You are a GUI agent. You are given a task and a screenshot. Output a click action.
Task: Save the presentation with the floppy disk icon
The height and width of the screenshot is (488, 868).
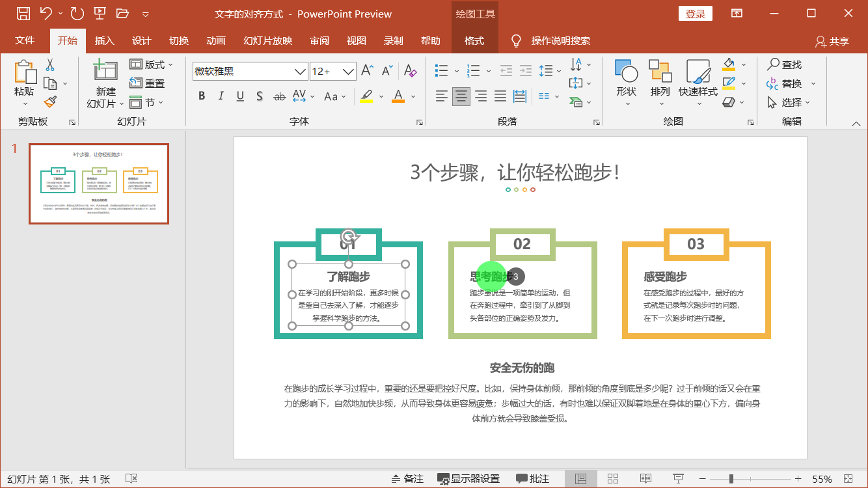23,14
